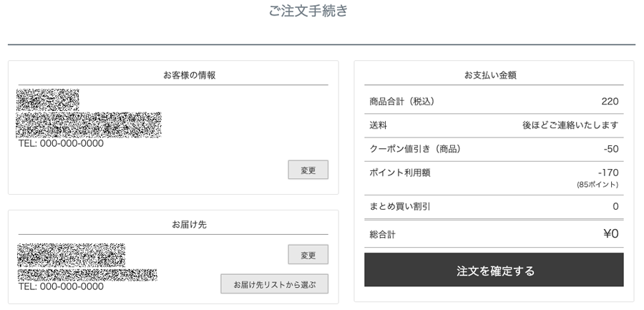Screen dimensions: 644x310
Task: Click the お支払い金額 panel title
Action: [490, 75]
